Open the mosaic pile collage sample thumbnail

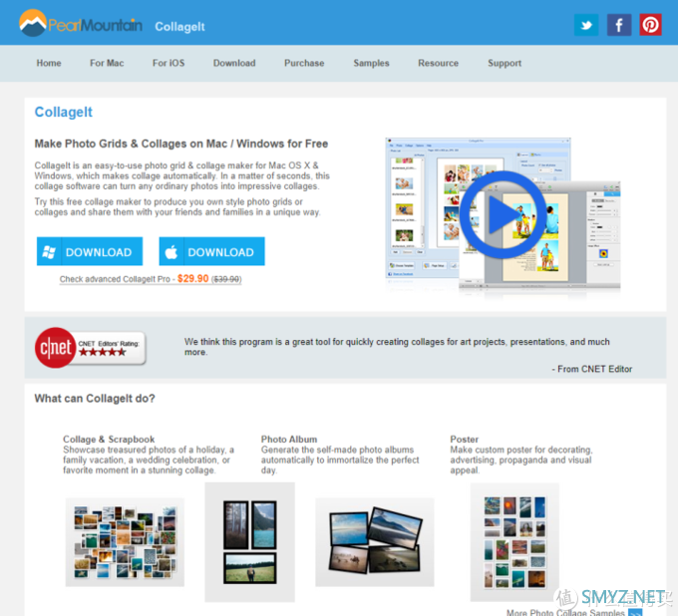pyautogui.click(x=125, y=542)
